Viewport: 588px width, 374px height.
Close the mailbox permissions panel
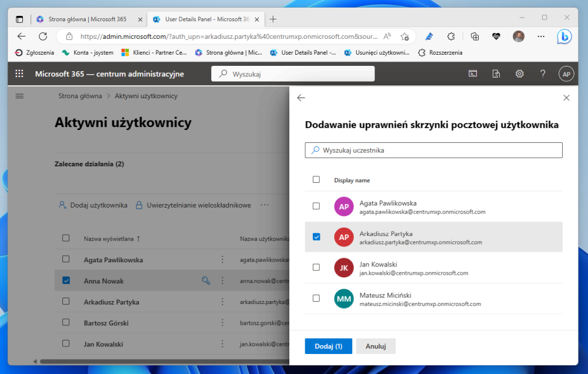566,98
